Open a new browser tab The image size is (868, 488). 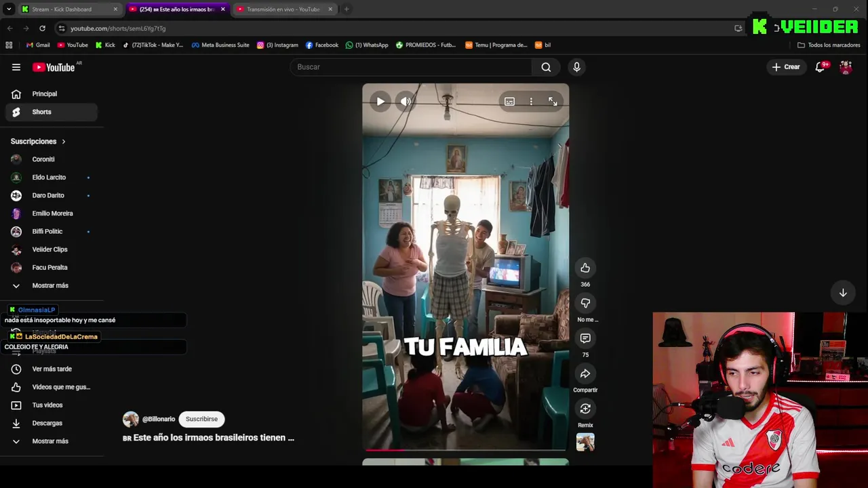347,9
